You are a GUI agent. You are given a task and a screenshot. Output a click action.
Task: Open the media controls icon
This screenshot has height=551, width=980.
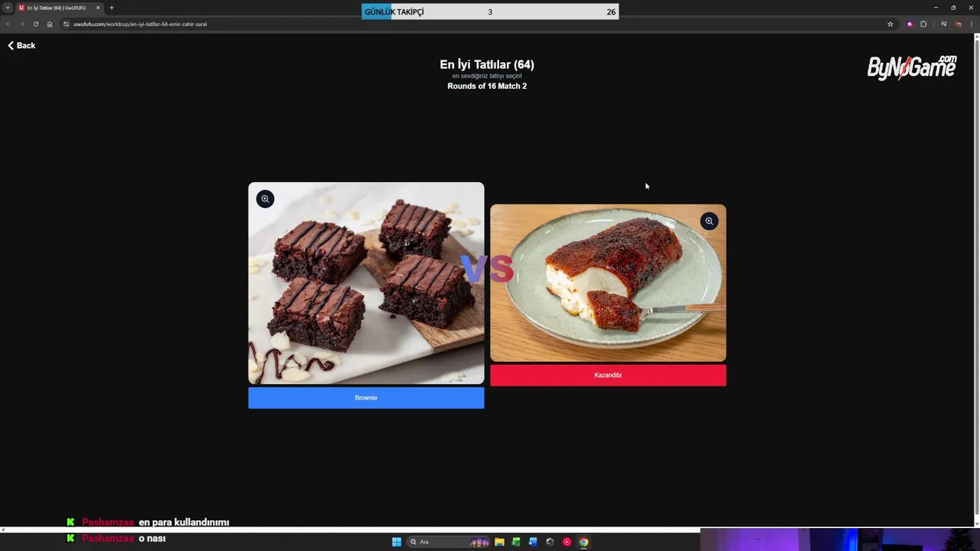pyautogui.click(x=944, y=24)
